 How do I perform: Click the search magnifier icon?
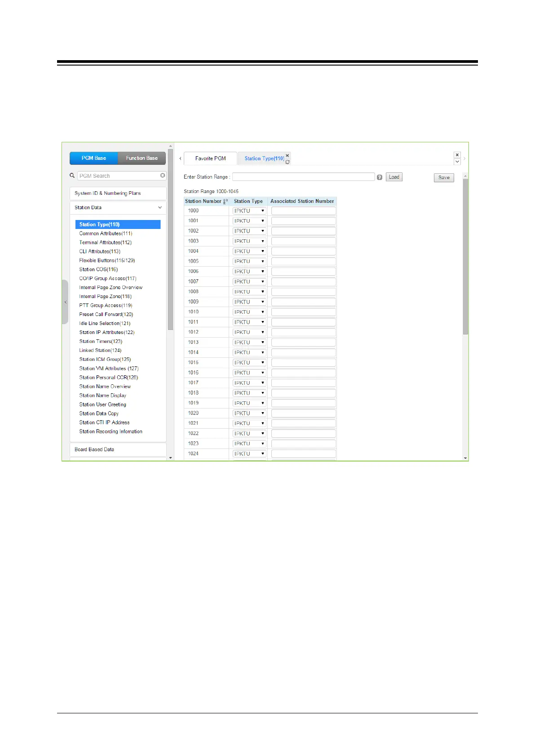[x=72, y=176]
